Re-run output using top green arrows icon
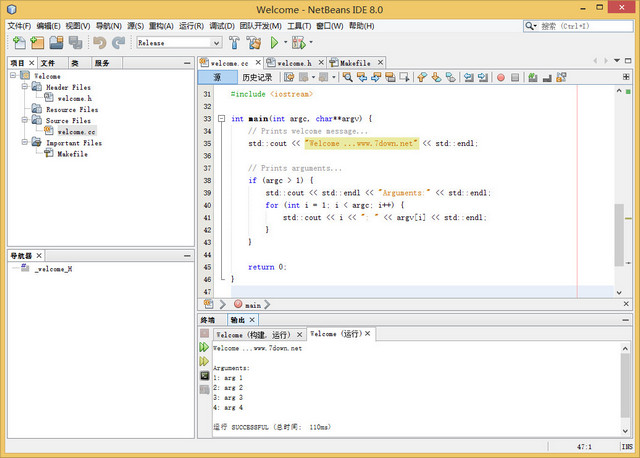640x458 pixels. [204, 347]
